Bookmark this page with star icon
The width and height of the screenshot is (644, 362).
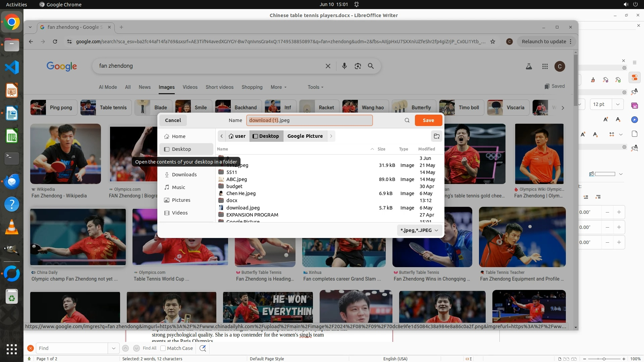(493, 42)
